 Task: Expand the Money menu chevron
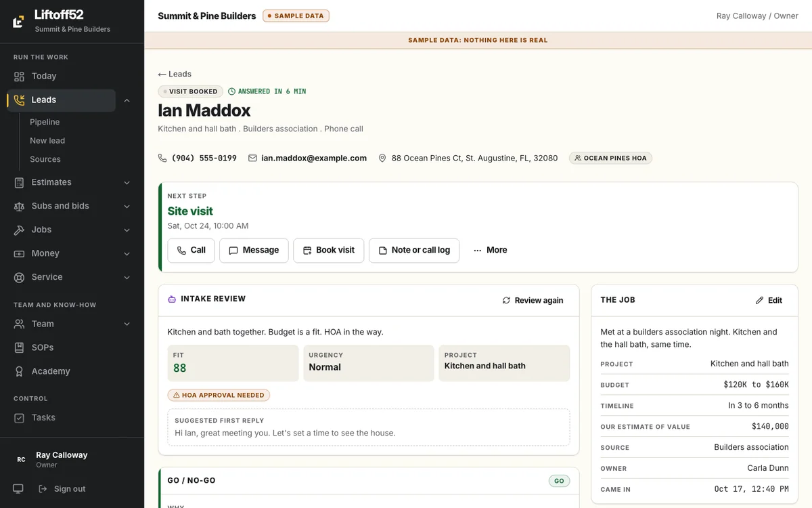127,254
